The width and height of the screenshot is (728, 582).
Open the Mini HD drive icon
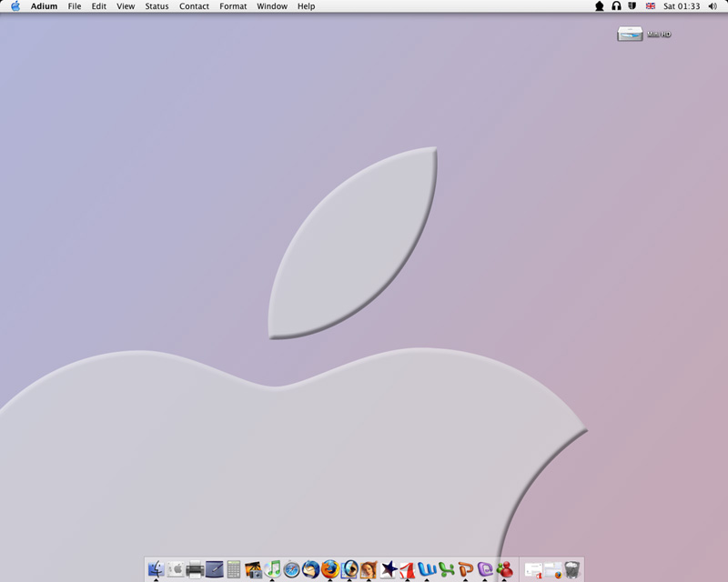tap(631, 34)
